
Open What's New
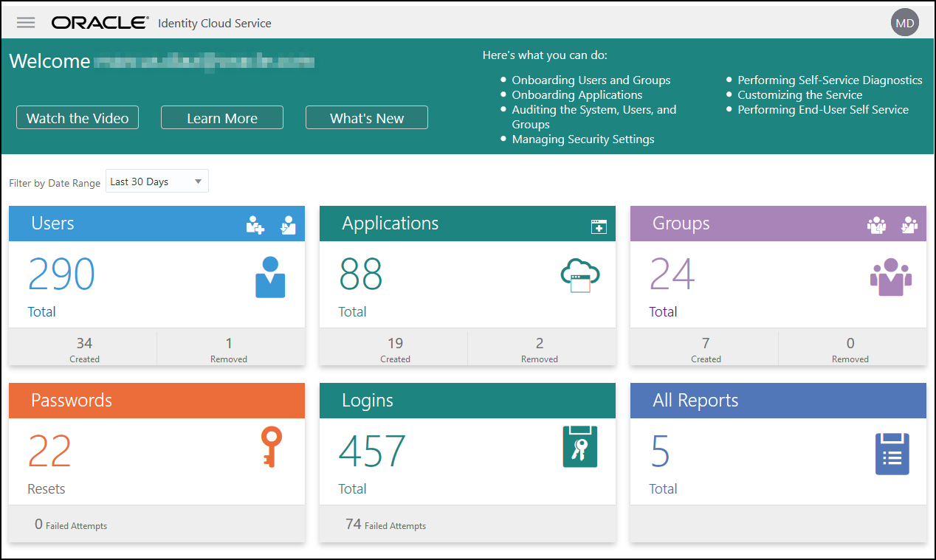366,117
